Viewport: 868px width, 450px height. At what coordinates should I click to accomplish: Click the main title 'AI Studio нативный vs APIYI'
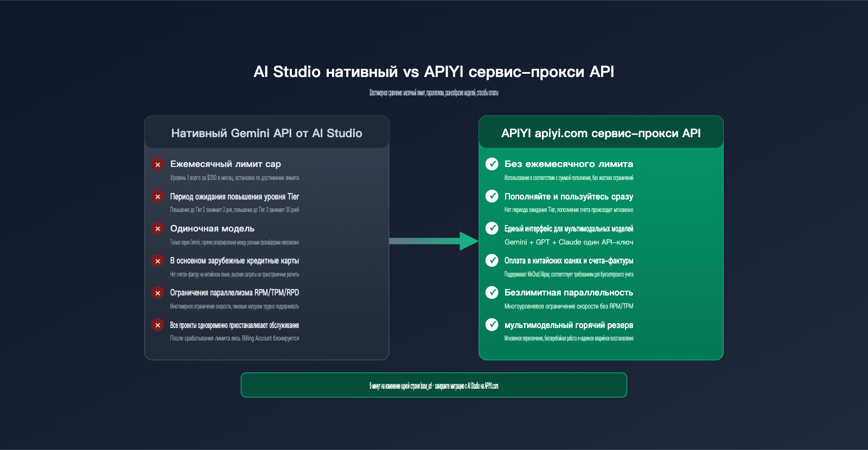(434, 72)
